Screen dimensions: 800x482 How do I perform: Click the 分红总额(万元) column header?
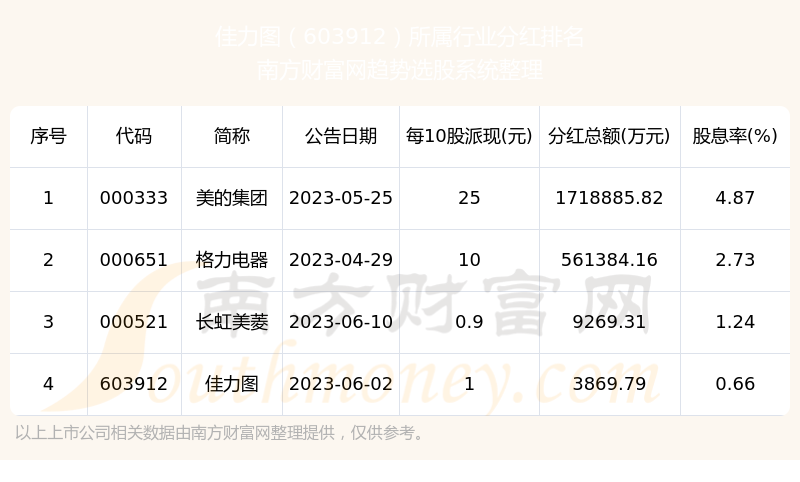[609, 136]
